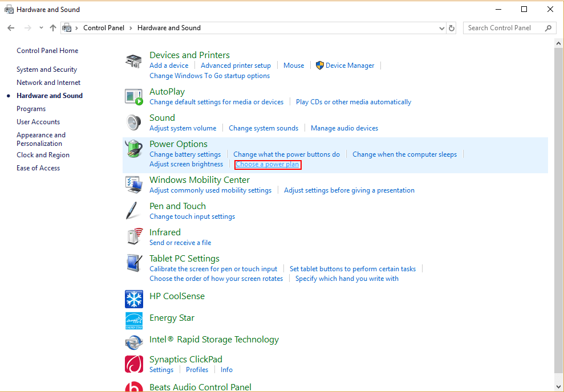Open Play CDs or other media automatically

(353, 102)
